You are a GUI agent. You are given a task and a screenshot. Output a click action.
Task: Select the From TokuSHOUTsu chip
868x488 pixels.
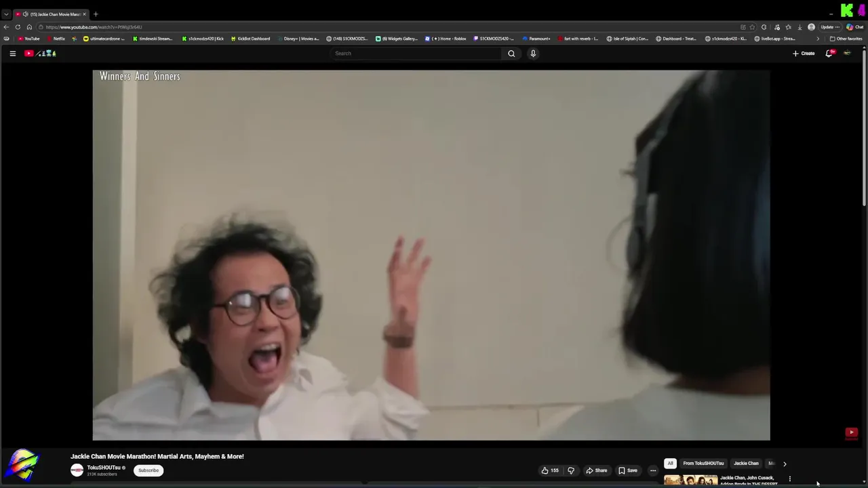point(703,464)
